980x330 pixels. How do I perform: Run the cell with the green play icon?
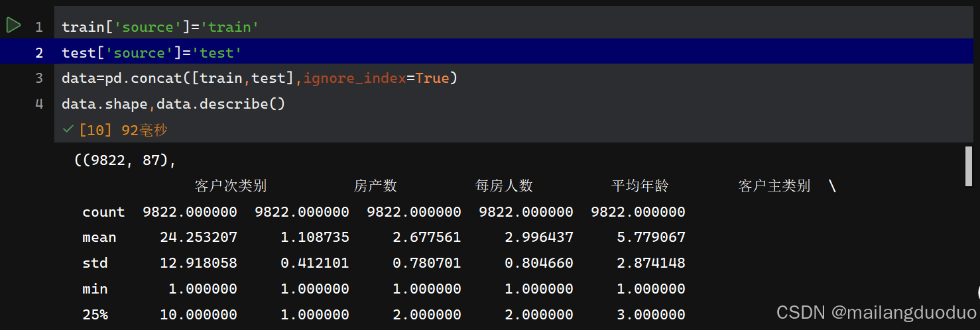(x=13, y=26)
